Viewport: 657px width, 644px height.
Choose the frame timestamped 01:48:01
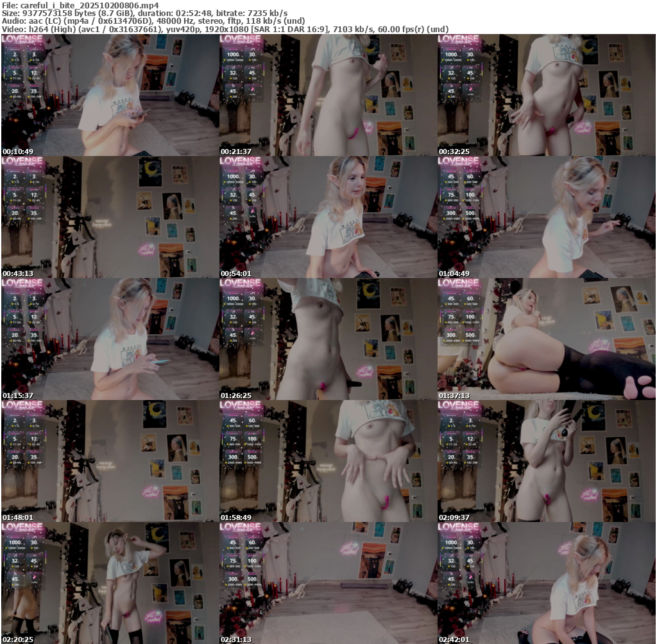(x=110, y=461)
